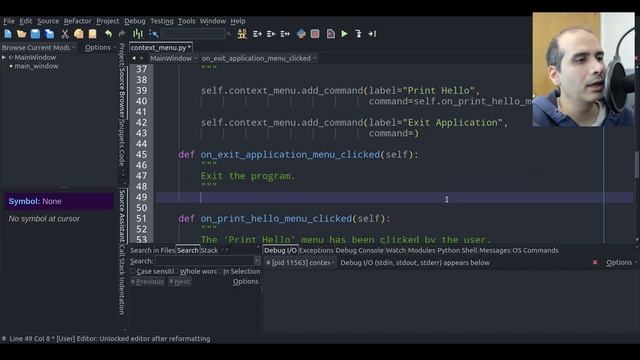Switch to the Source Browser vertical tab
The height and width of the screenshot is (360, 640).
coord(122,92)
